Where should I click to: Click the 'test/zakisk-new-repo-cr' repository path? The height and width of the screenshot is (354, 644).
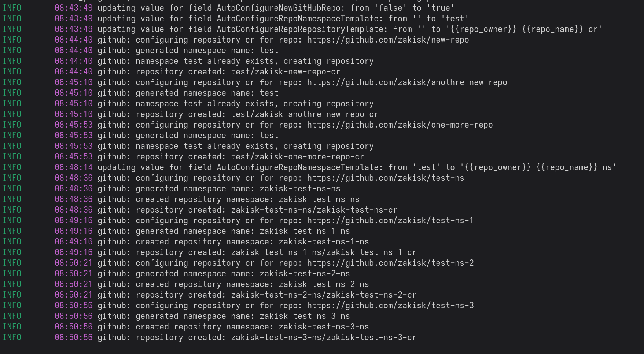click(286, 72)
